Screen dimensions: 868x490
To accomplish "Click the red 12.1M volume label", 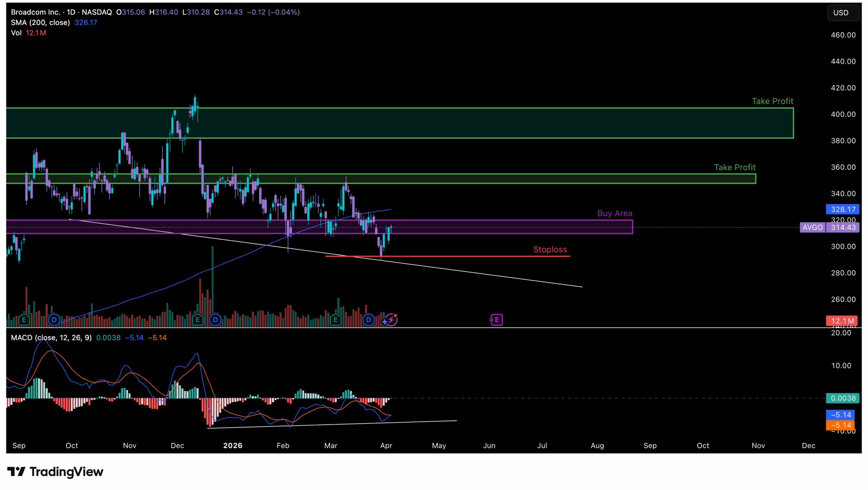I will click(x=842, y=321).
